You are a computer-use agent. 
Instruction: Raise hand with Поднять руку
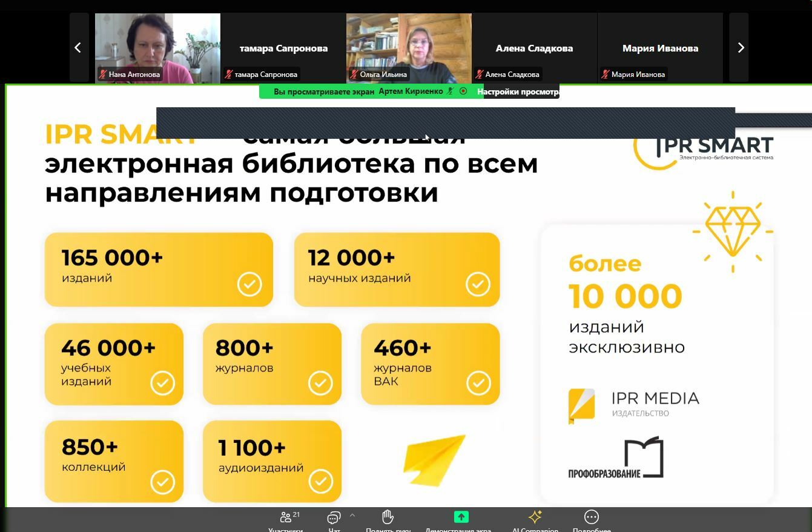pos(388,520)
